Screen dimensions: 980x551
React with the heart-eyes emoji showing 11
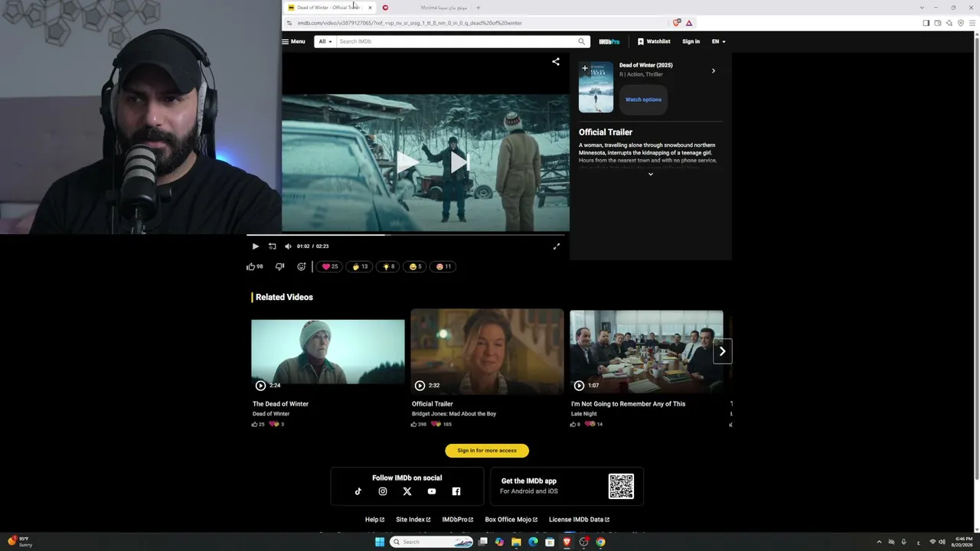443,266
